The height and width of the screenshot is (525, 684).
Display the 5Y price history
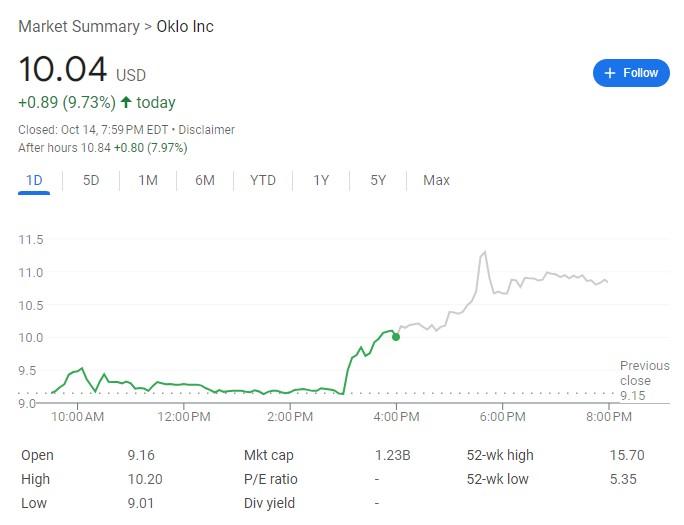[378, 180]
